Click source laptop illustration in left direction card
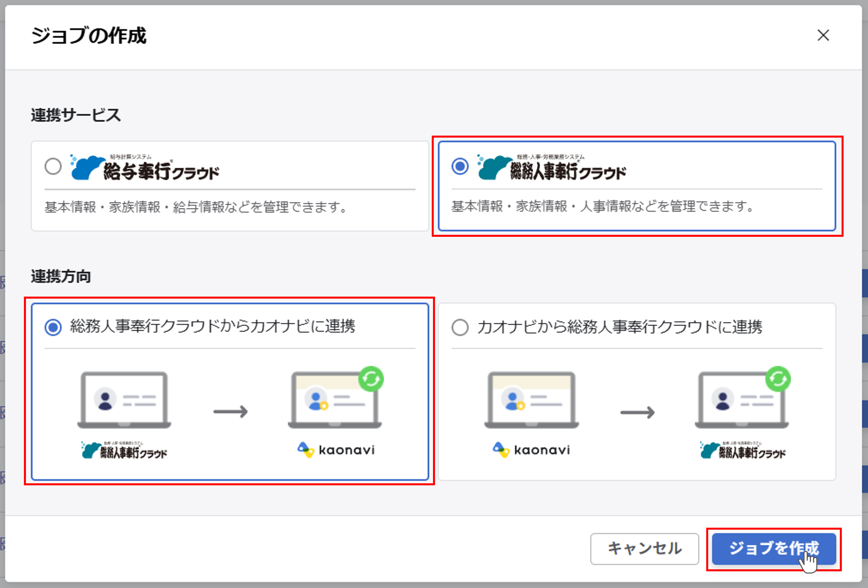The image size is (868, 588). tap(124, 400)
